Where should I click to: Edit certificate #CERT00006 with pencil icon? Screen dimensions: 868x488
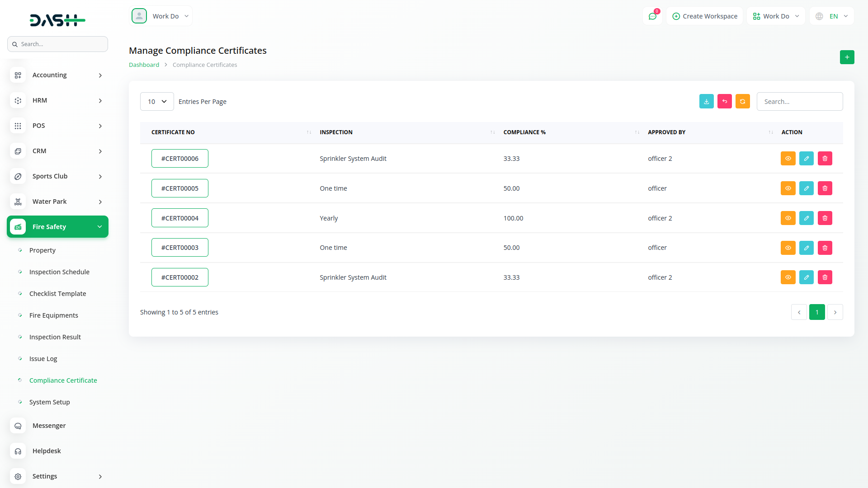(x=806, y=159)
